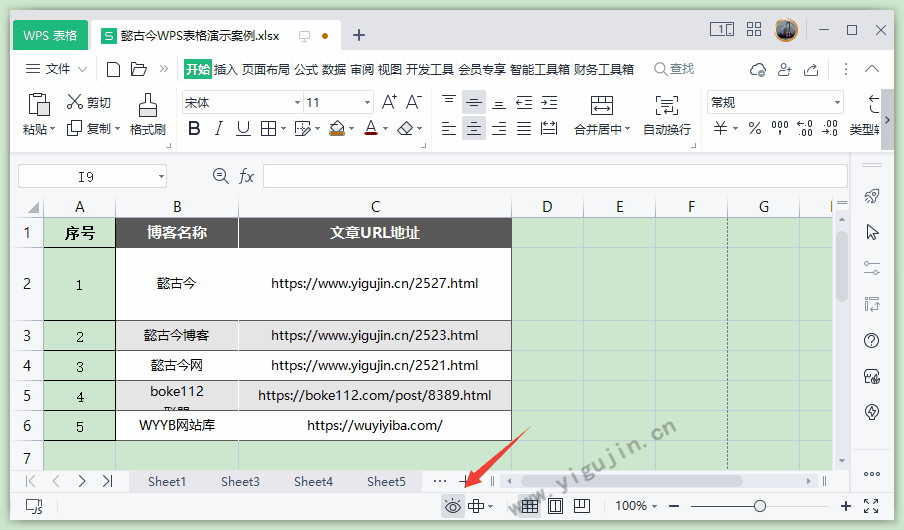Image resolution: width=904 pixels, height=530 pixels.
Task: Open the 文件 file menu
Action: pyautogui.click(x=56, y=69)
